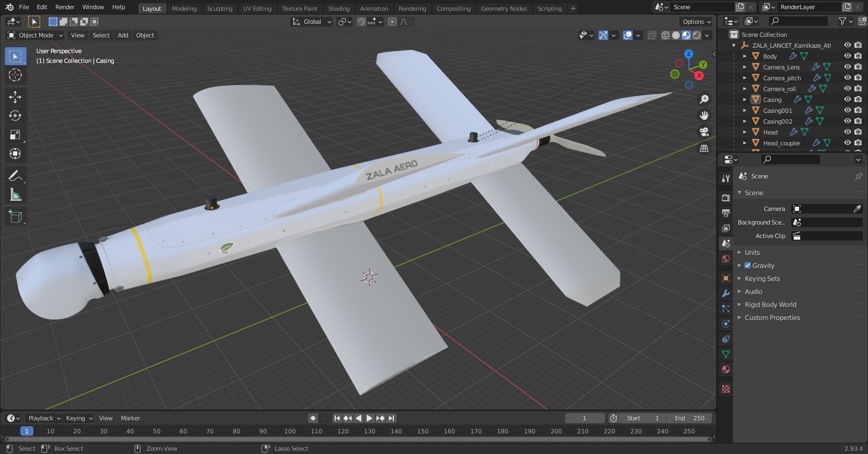Click the timeline playhead at frame 1

[27, 431]
